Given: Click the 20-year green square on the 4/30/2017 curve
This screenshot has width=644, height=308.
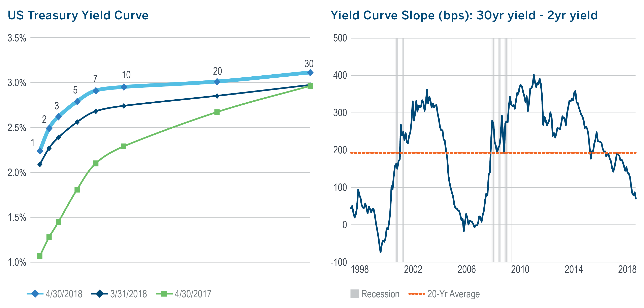Looking at the screenshot, I should coord(217,112).
